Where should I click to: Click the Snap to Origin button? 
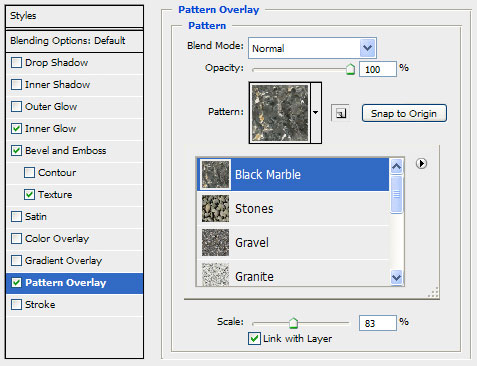[404, 113]
